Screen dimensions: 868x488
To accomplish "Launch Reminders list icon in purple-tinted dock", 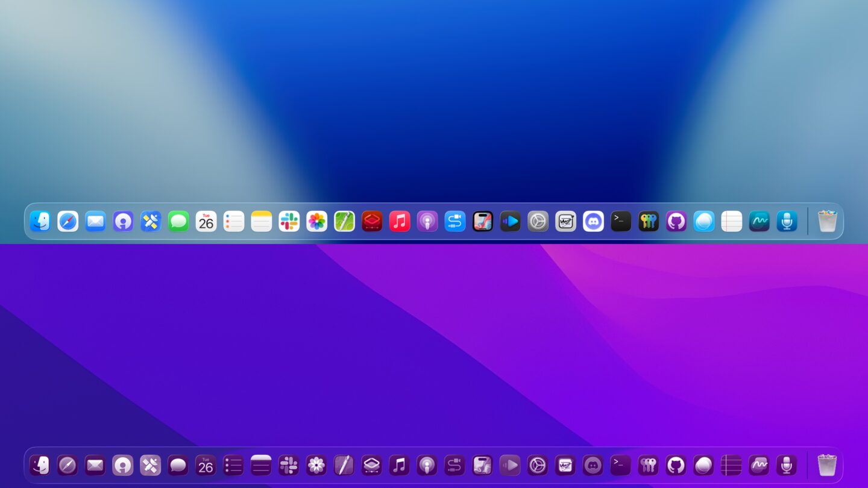I will click(x=233, y=465).
